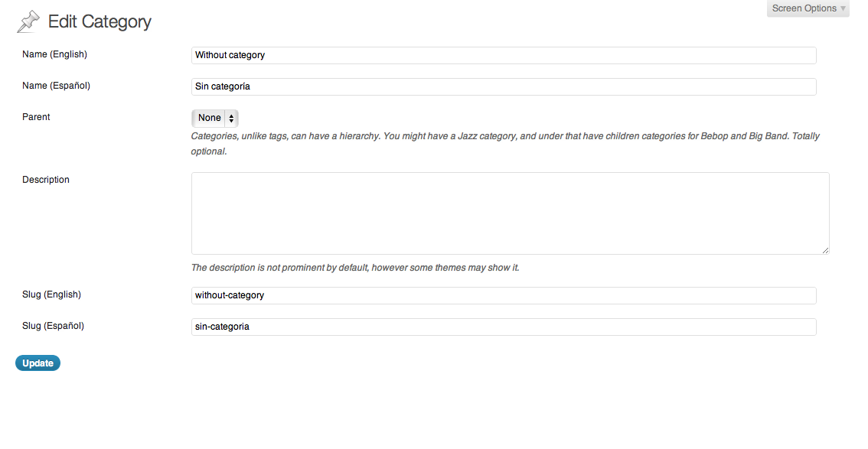Click the pushpin icon beside Edit Category
Screen dimensions: 868x449
[28, 21]
